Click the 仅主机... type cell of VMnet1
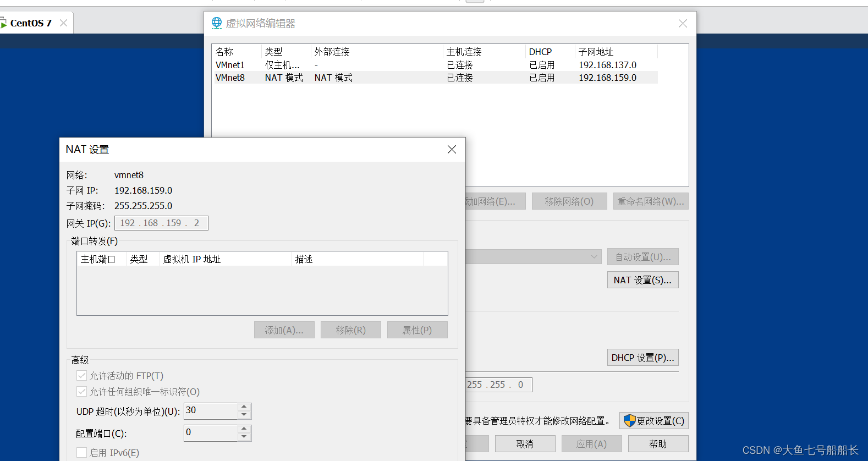This screenshot has height=461, width=868. 282,65
